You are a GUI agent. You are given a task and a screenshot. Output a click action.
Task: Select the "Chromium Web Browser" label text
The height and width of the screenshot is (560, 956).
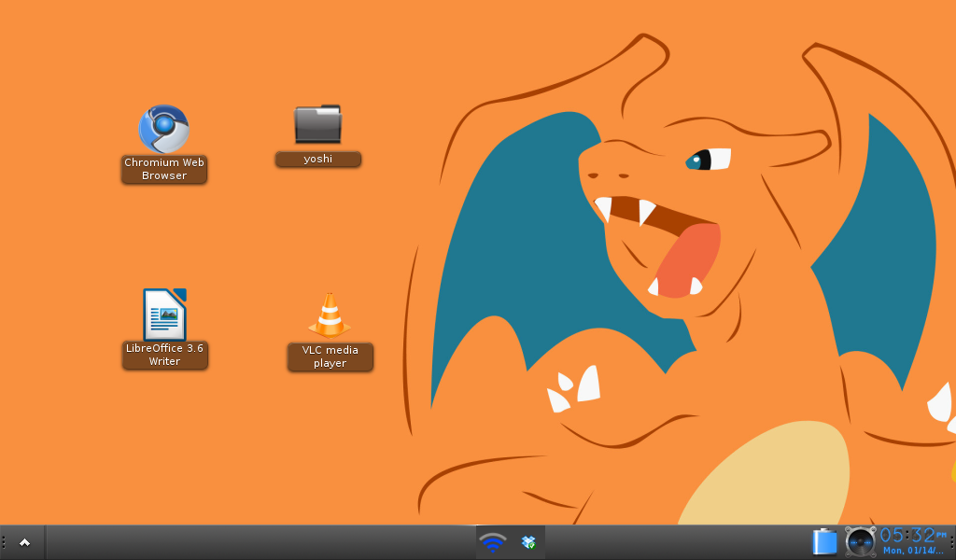click(164, 169)
